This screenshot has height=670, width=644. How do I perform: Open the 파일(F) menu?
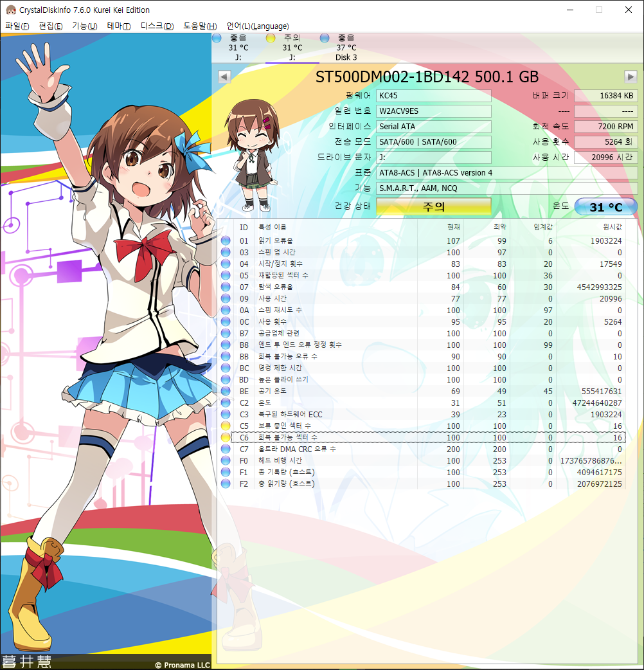click(x=17, y=26)
